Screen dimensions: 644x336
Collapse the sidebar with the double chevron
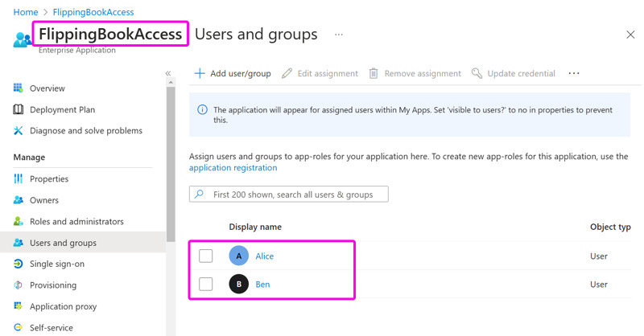point(168,73)
